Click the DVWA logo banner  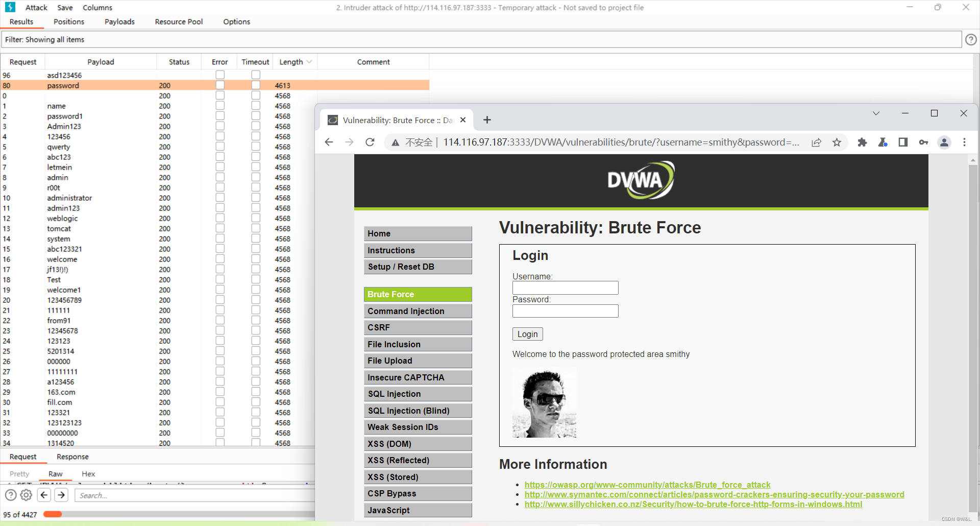pos(641,180)
